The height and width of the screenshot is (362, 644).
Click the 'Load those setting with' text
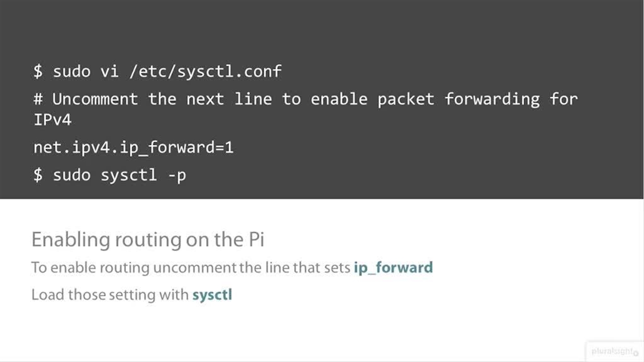coord(110,294)
